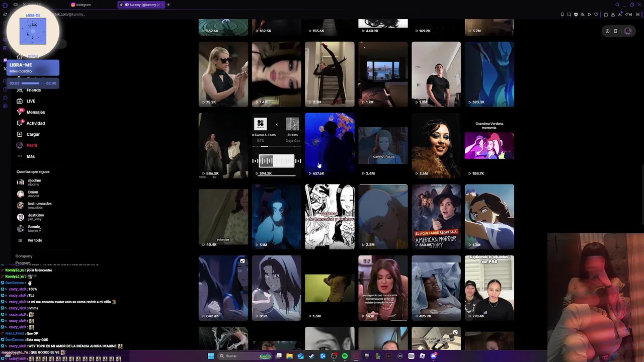Open the video with 75.2K views
The height and width of the screenshot is (362, 644).
[x=223, y=74]
